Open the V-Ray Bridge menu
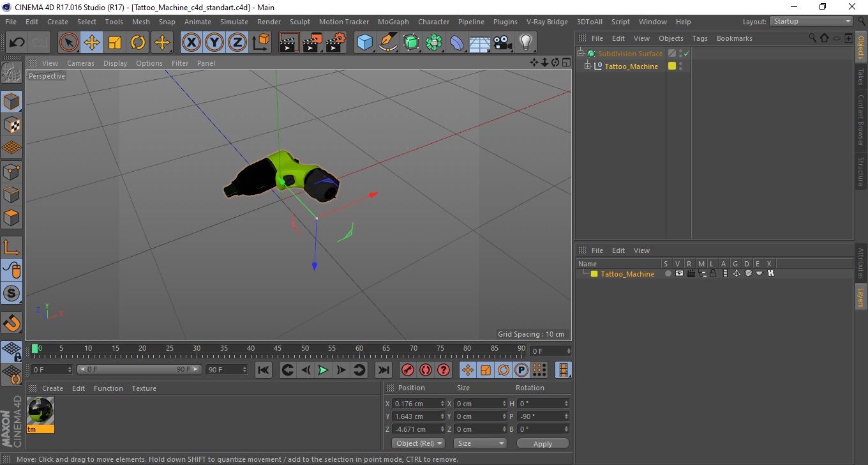Viewport: 868px width, 465px height. tap(547, 22)
